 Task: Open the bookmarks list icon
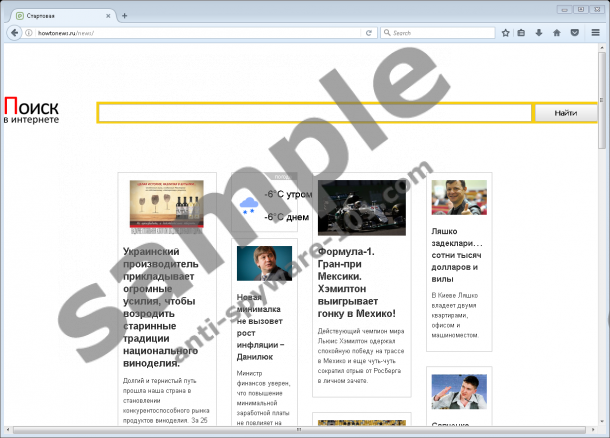[522, 32]
